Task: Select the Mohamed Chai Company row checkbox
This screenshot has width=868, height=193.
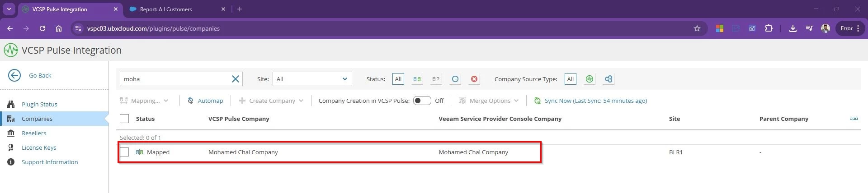Action: click(124, 152)
